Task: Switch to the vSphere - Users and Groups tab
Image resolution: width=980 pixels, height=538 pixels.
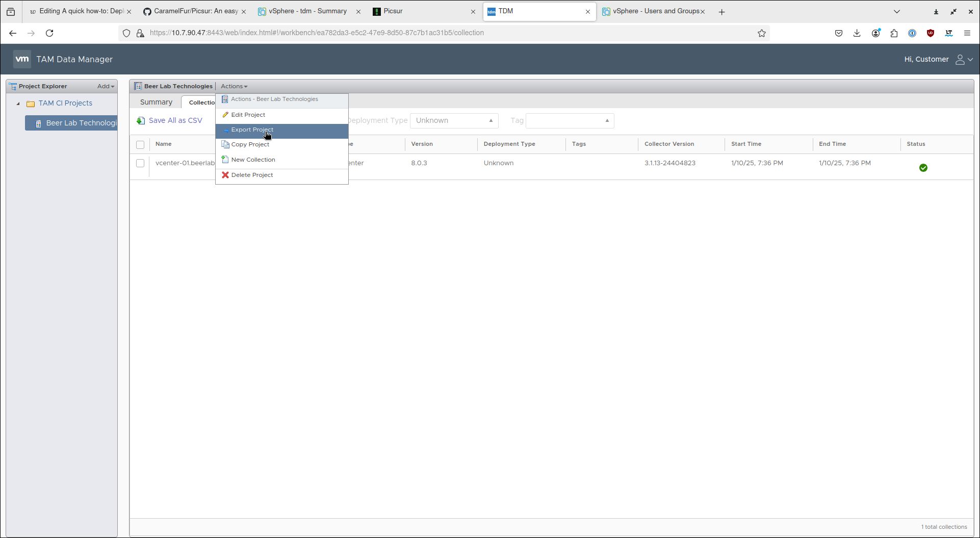Action: click(653, 11)
